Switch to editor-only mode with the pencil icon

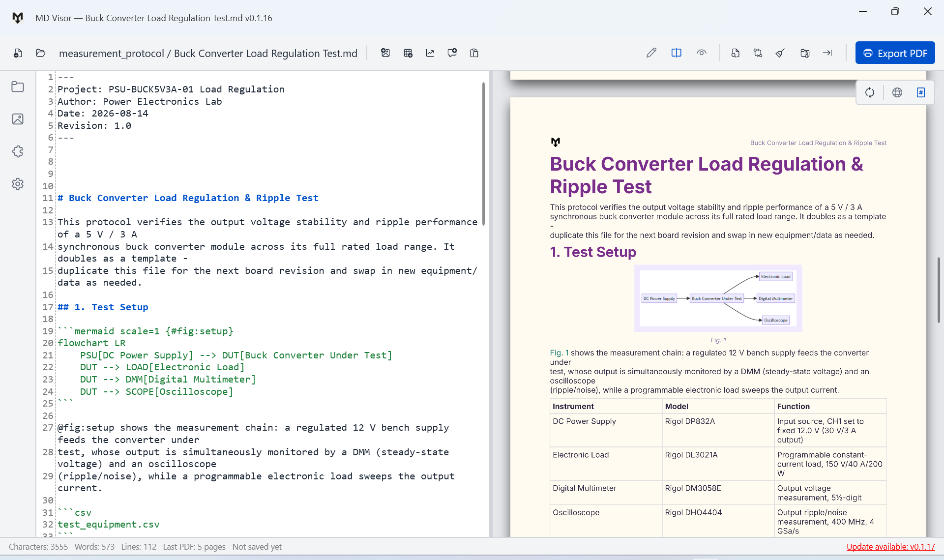(x=651, y=53)
